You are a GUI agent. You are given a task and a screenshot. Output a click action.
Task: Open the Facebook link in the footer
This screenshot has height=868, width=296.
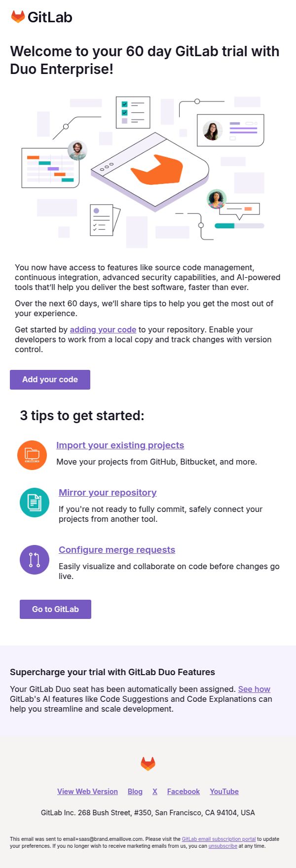183,791
